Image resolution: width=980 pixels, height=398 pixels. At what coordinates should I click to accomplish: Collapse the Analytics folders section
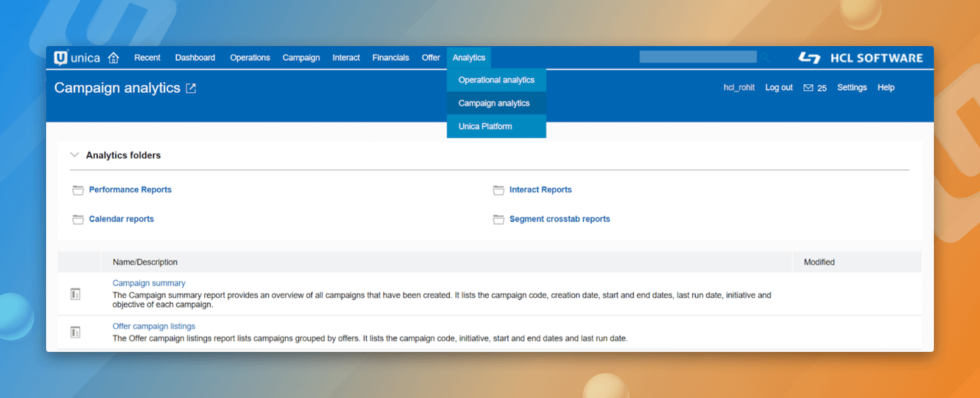click(74, 156)
